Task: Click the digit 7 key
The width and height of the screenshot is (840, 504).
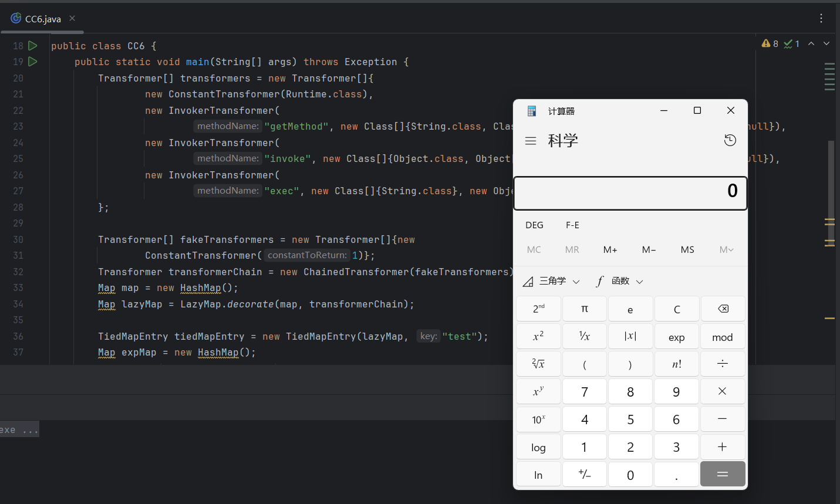Action: coord(585,391)
